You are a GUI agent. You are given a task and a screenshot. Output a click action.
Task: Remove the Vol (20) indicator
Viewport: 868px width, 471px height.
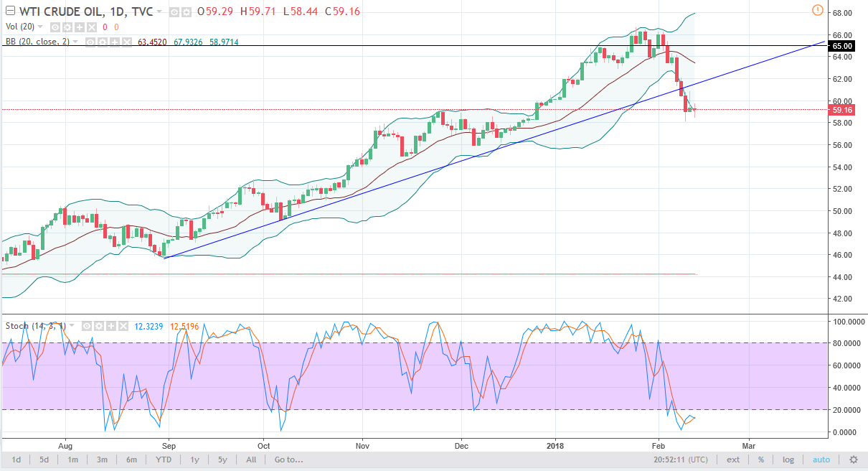tap(92, 27)
